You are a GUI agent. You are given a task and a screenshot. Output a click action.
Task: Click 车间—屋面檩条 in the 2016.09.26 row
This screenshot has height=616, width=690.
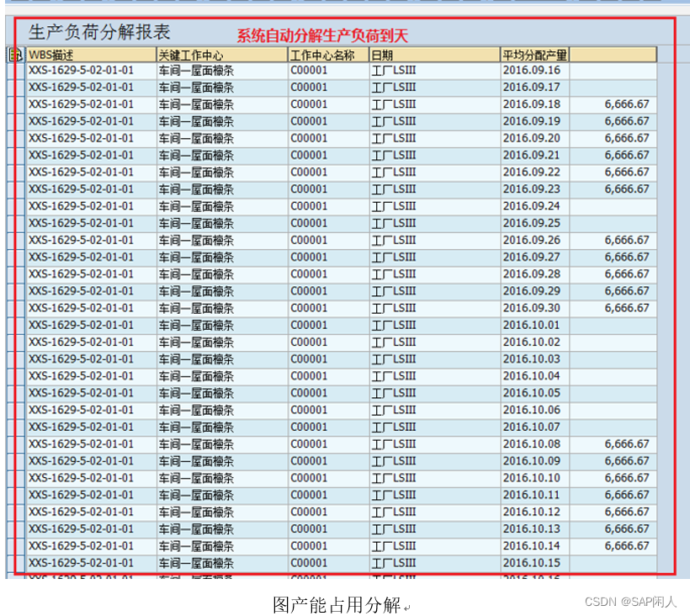click(x=196, y=241)
